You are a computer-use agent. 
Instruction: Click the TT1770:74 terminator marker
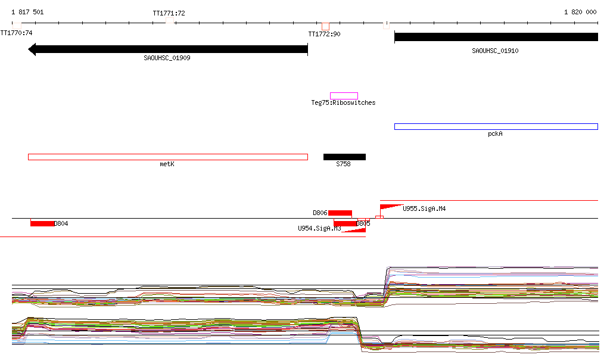coord(17,26)
